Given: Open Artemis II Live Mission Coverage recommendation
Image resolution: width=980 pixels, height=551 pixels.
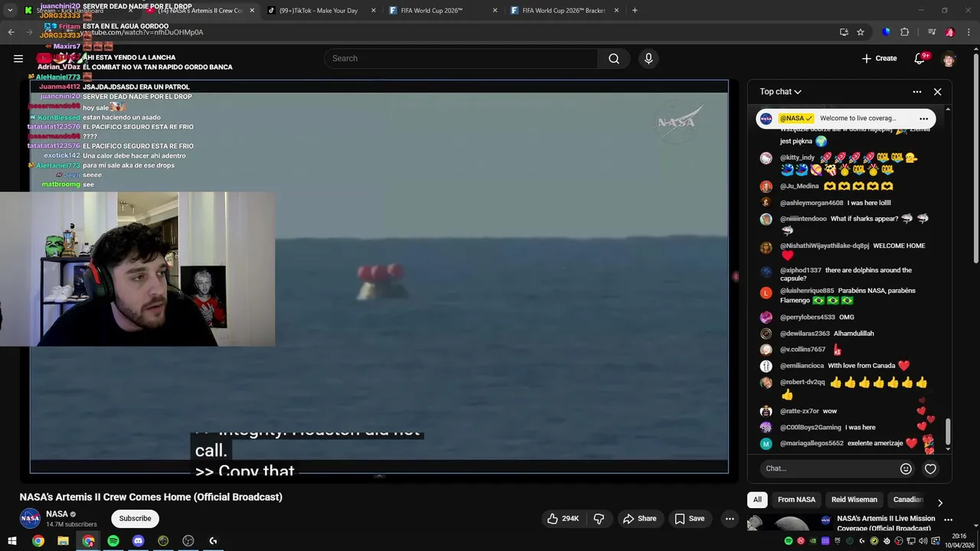Looking at the screenshot, I should pos(886,523).
